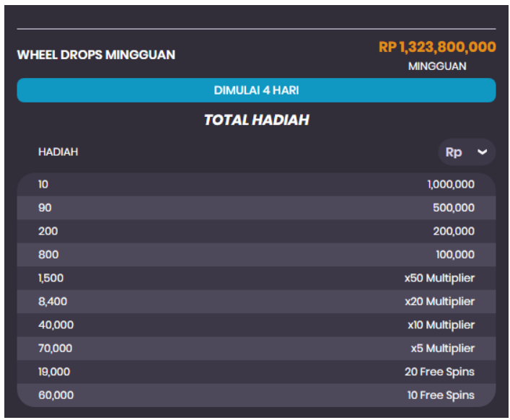This screenshot has width=510, height=420.
Task: Click the x10 Multiplier row
Action: coord(256,325)
